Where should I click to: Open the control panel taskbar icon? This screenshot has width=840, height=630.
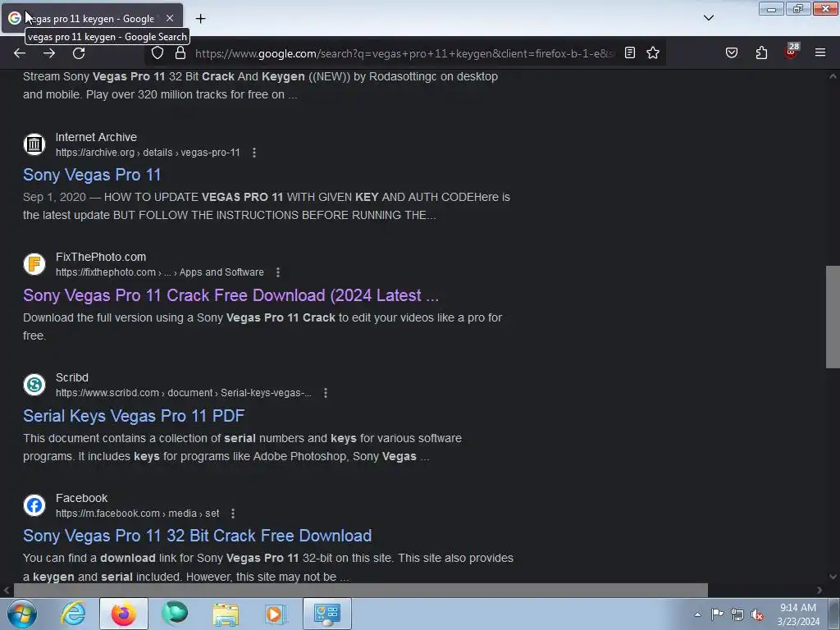[327, 614]
